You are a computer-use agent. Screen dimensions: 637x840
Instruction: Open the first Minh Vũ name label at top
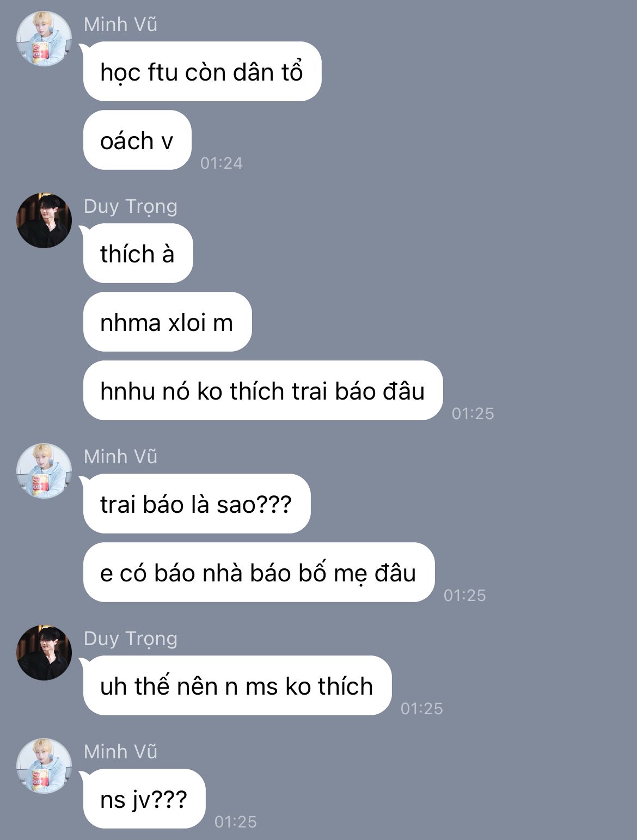(120, 24)
